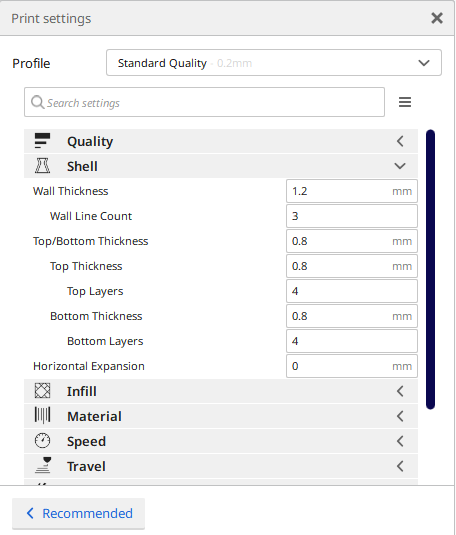The height and width of the screenshot is (535, 456).
Task: Click the Wall Thickness value field
Action: (352, 191)
